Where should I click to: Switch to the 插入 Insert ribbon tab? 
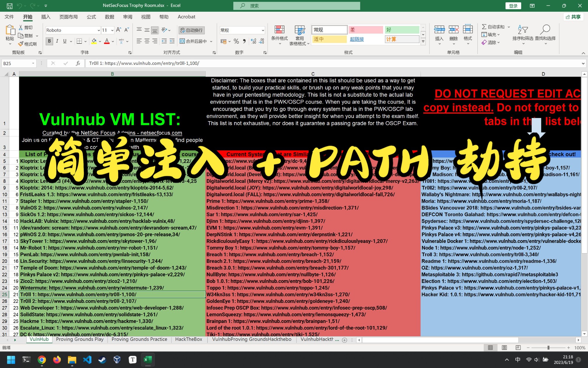tap(46, 17)
